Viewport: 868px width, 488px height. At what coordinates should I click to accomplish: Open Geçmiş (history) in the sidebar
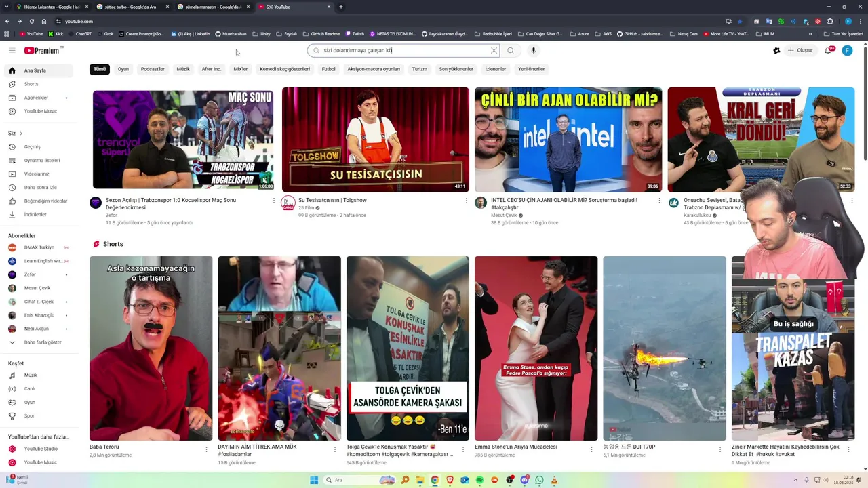pyautogui.click(x=39, y=146)
